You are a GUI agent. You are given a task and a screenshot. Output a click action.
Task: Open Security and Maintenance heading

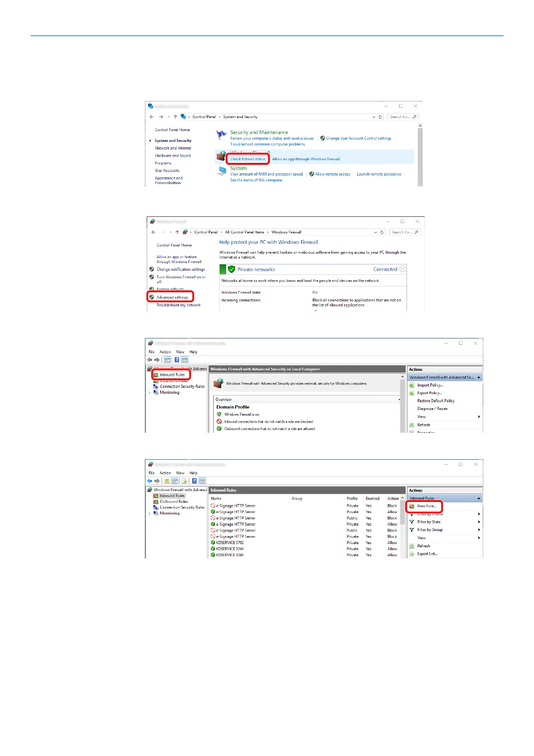tap(259, 132)
